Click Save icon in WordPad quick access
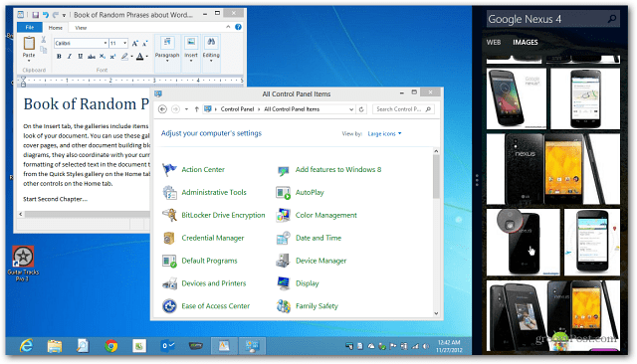 pos(36,15)
